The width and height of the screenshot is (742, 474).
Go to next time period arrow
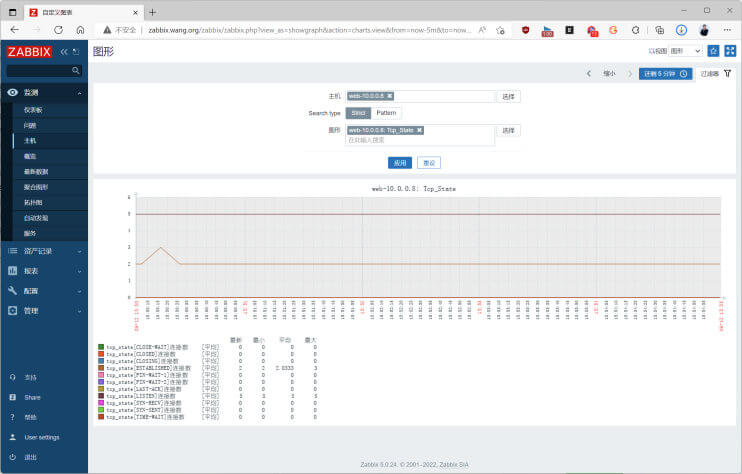(x=630, y=74)
